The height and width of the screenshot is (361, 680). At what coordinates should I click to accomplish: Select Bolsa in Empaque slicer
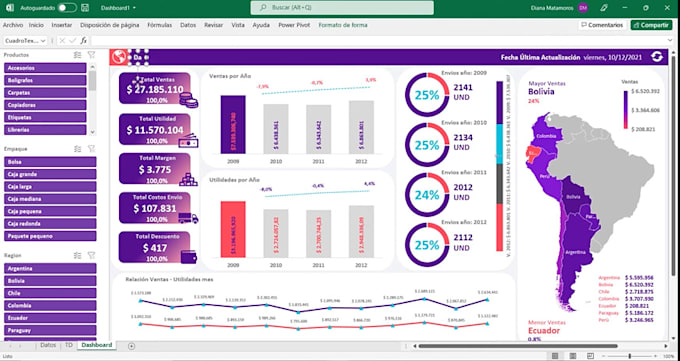point(50,162)
